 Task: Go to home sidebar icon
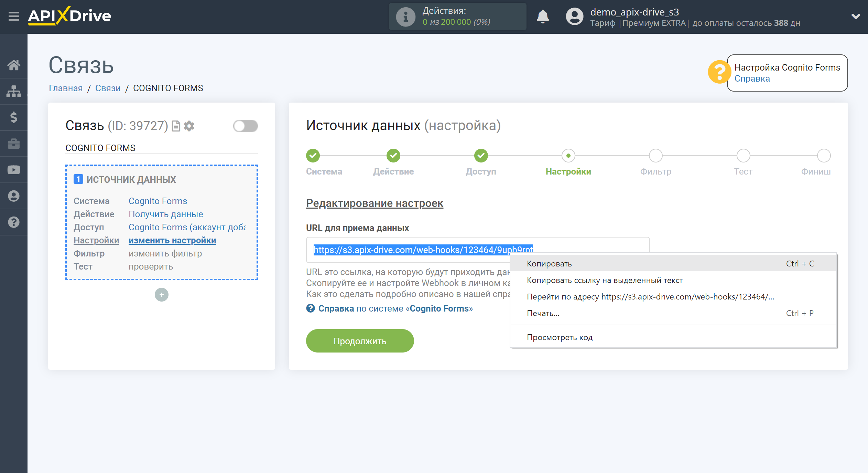14,65
